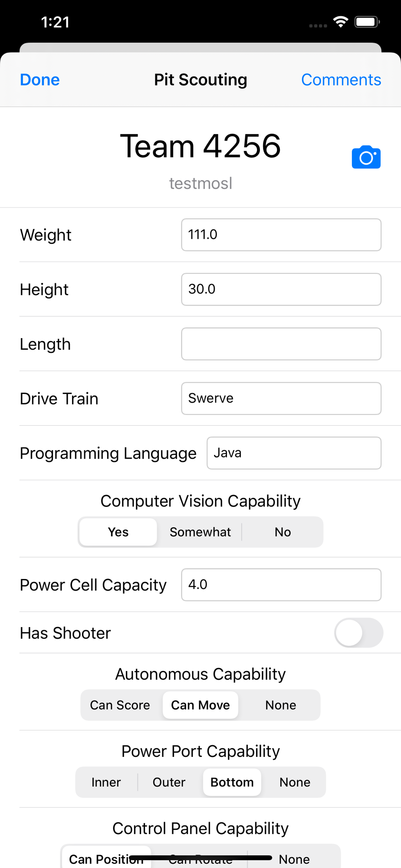Image resolution: width=401 pixels, height=868 pixels.
Task: Tap the empty Length field
Action: click(x=281, y=344)
